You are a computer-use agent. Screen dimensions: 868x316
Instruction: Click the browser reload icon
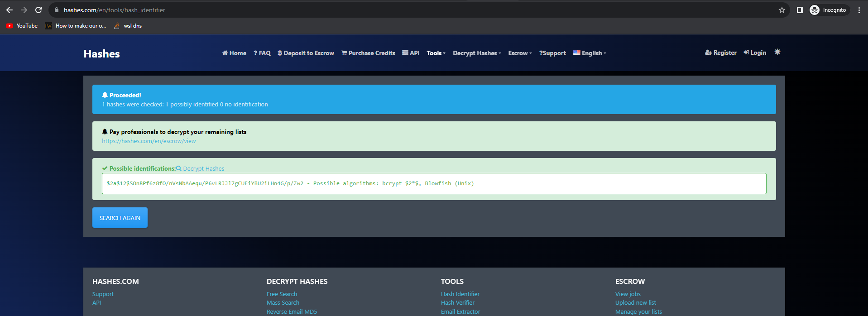(x=38, y=10)
